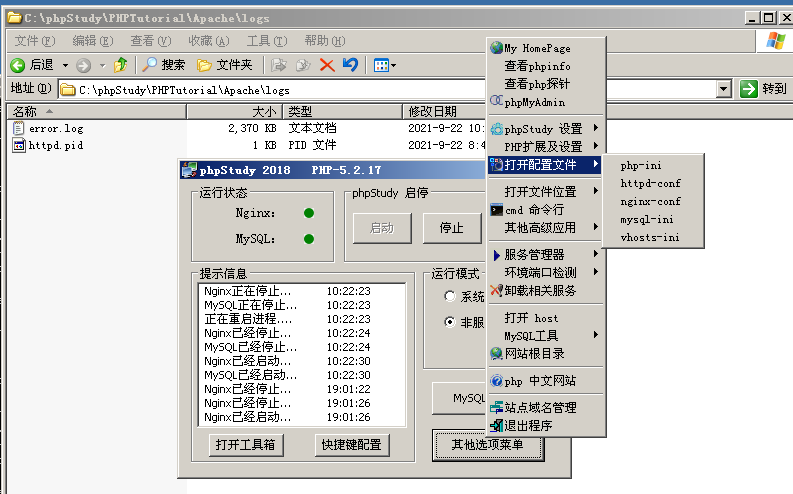Select the 系统服务 run mode radio button
793x494 pixels.
pyautogui.click(x=450, y=296)
